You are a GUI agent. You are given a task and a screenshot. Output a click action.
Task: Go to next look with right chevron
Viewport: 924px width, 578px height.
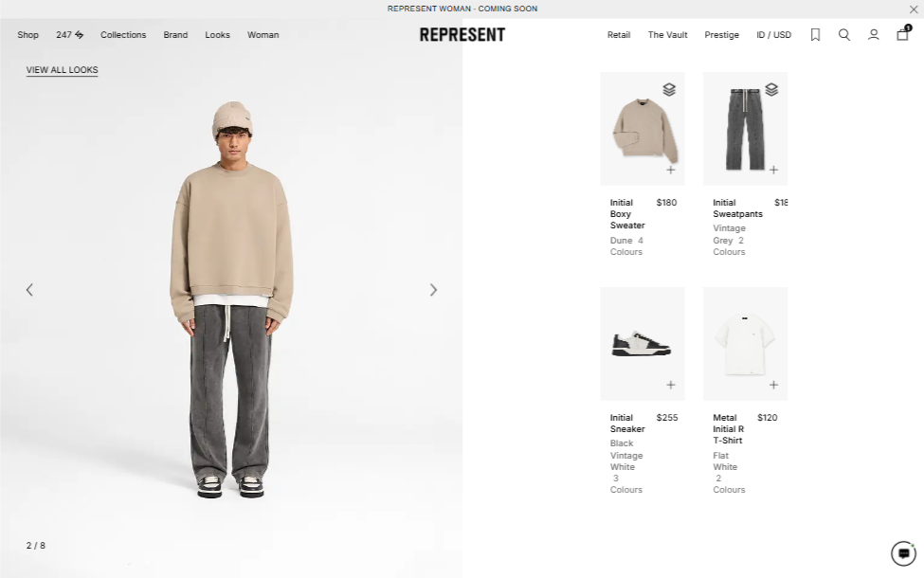[433, 290]
